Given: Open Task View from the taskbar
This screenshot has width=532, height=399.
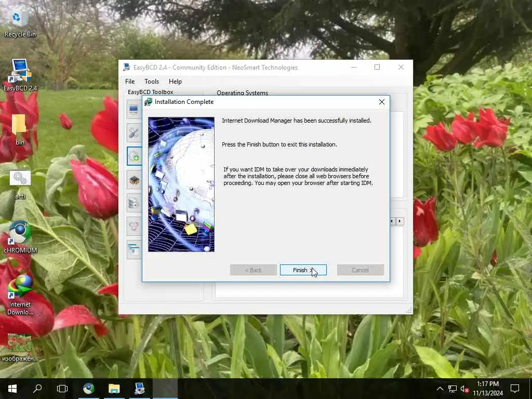Looking at the screenshot, I should 62,389.
